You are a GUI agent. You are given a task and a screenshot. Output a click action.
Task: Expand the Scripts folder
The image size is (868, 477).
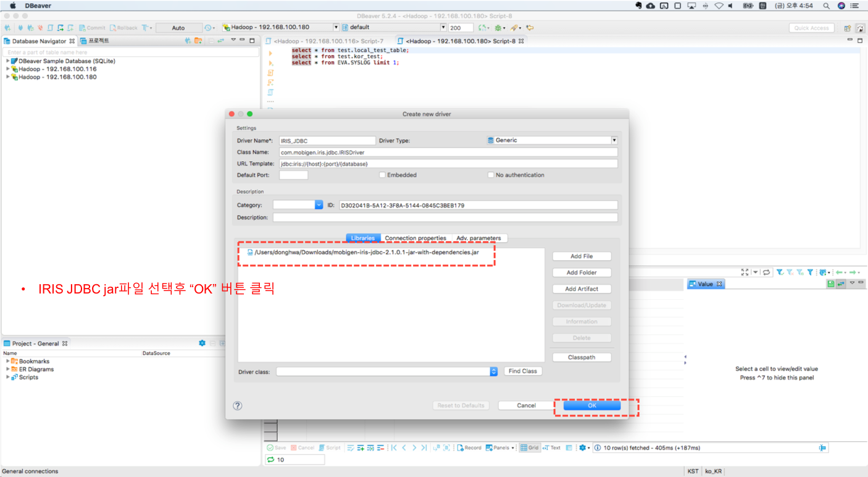pos(7,378)
